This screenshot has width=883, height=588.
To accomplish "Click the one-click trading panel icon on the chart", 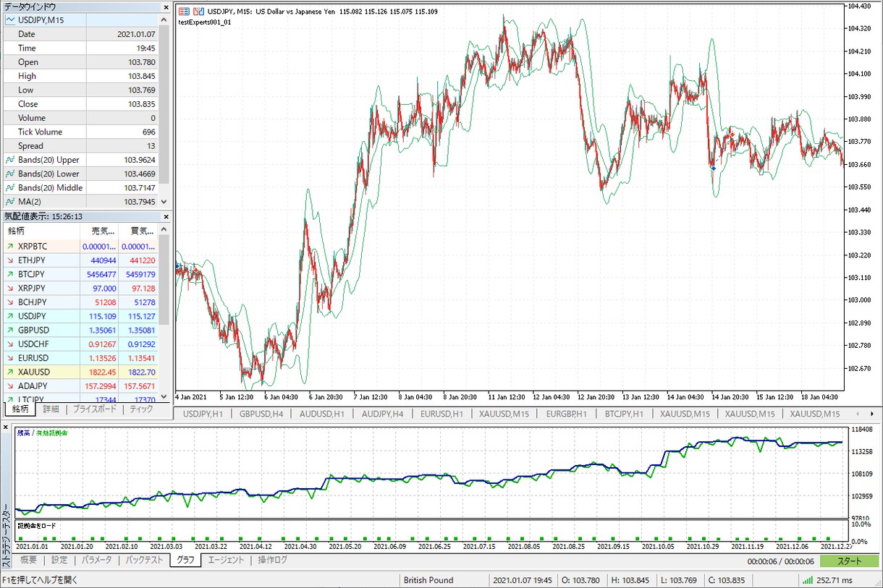I will point(183,12).
